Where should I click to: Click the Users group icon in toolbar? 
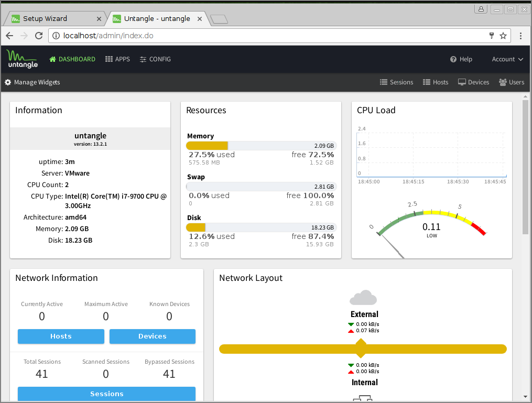(x=503, y=82)
